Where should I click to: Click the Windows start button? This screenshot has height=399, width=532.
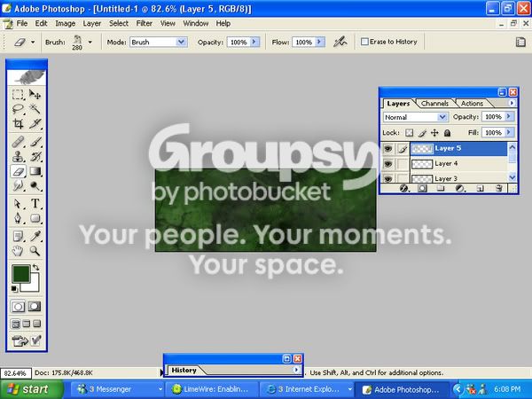pyautogui.click(x=32, y=389)
